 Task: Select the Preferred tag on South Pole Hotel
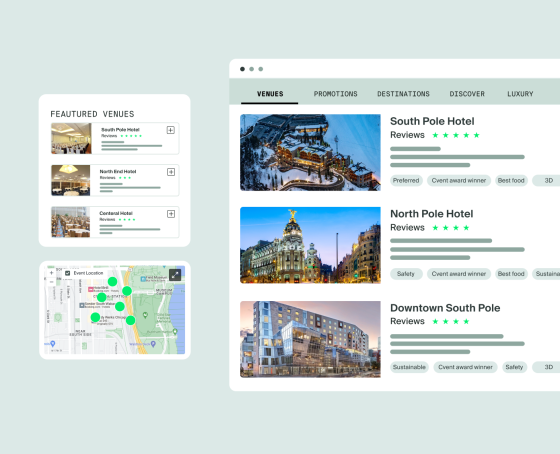click(x=406, y=181)
